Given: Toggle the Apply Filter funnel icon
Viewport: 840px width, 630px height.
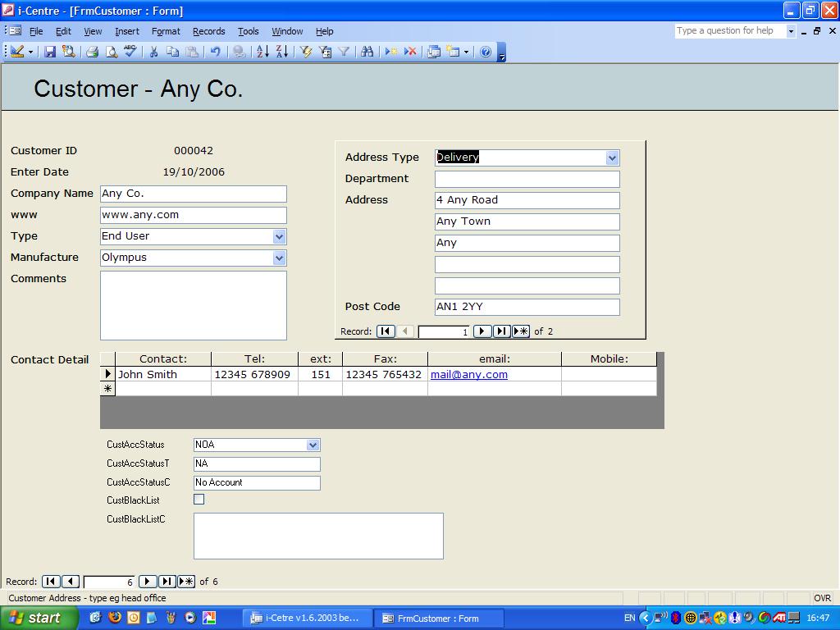Looking at the screenshot, I should coord(344,52).
